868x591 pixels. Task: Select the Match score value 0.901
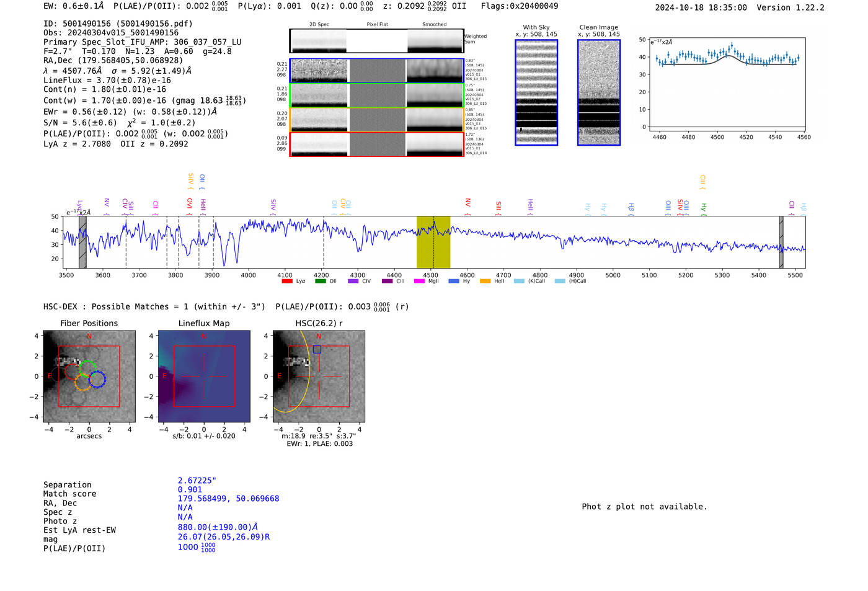click(190, 489)
